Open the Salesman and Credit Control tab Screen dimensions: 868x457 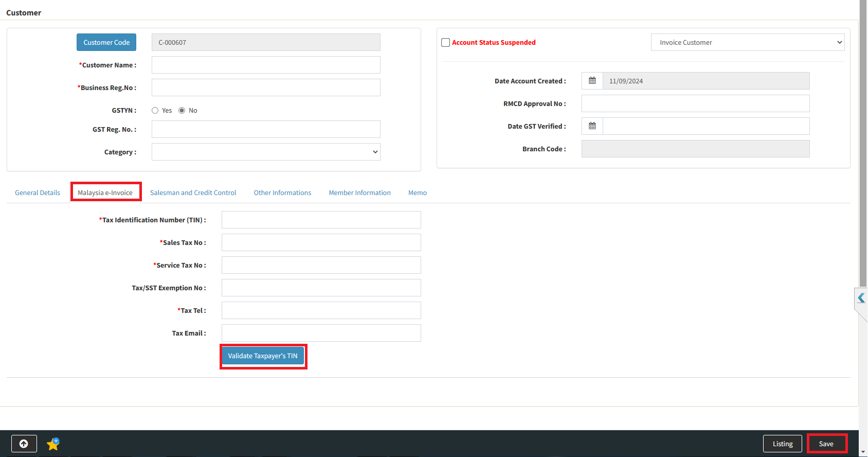193,193
